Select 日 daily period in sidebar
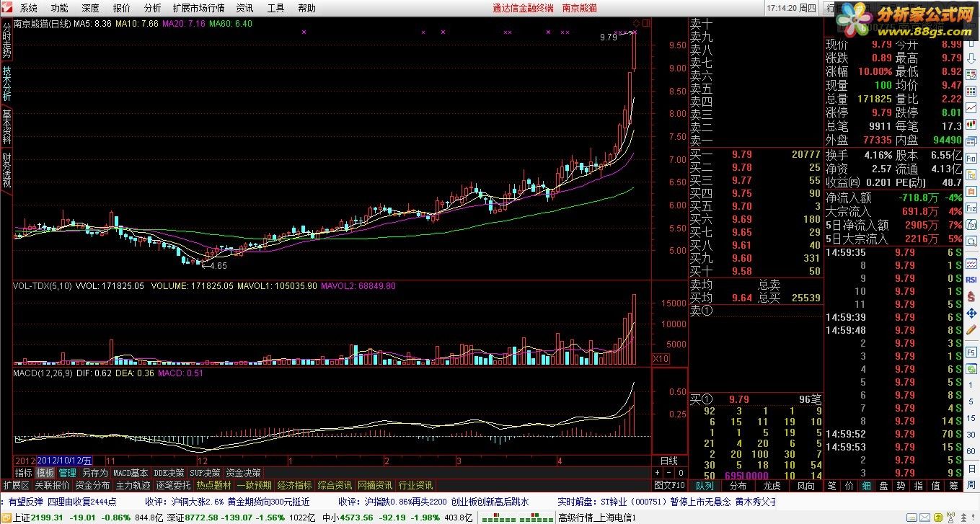Image resolution: width=980 pixels, height=524 pixels. (x=971, y=469)
